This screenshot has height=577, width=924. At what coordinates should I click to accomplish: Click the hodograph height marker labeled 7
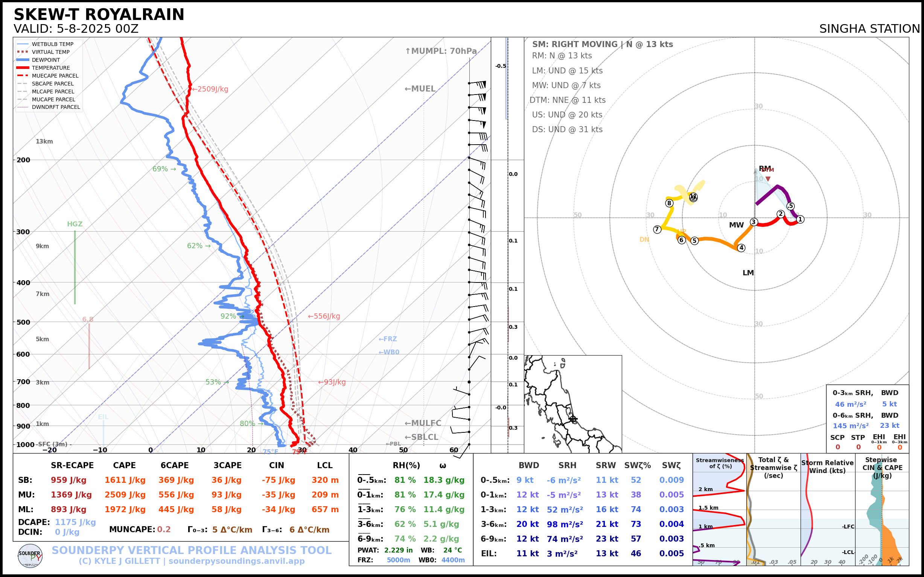tap(657, 229)
